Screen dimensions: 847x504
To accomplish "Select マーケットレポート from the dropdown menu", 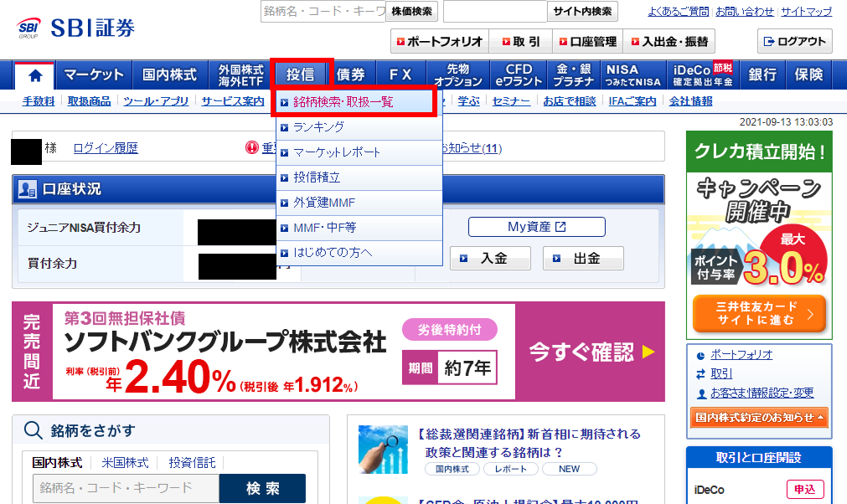I will pos(359,152).
